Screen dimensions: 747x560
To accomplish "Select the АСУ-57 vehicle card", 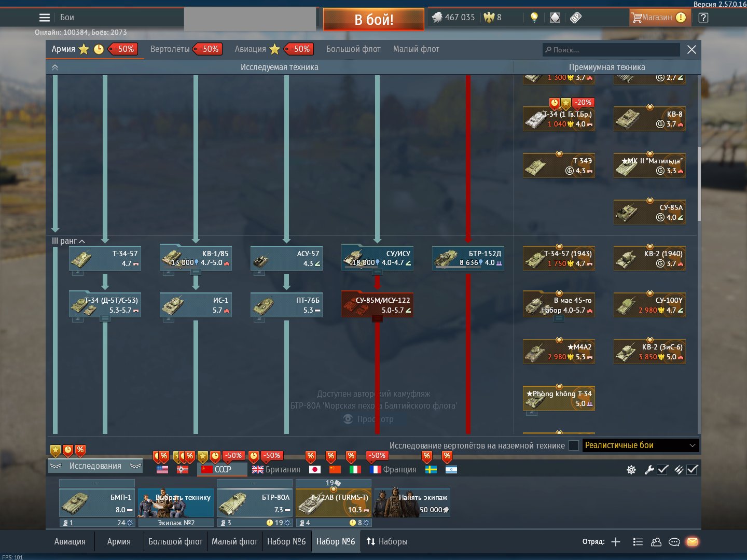I will 287,258.
